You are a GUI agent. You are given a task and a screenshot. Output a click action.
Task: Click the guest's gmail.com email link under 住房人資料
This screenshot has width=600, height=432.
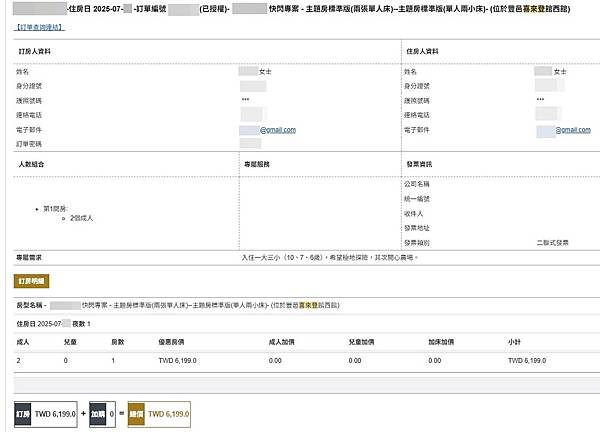[x=573, y=130]
